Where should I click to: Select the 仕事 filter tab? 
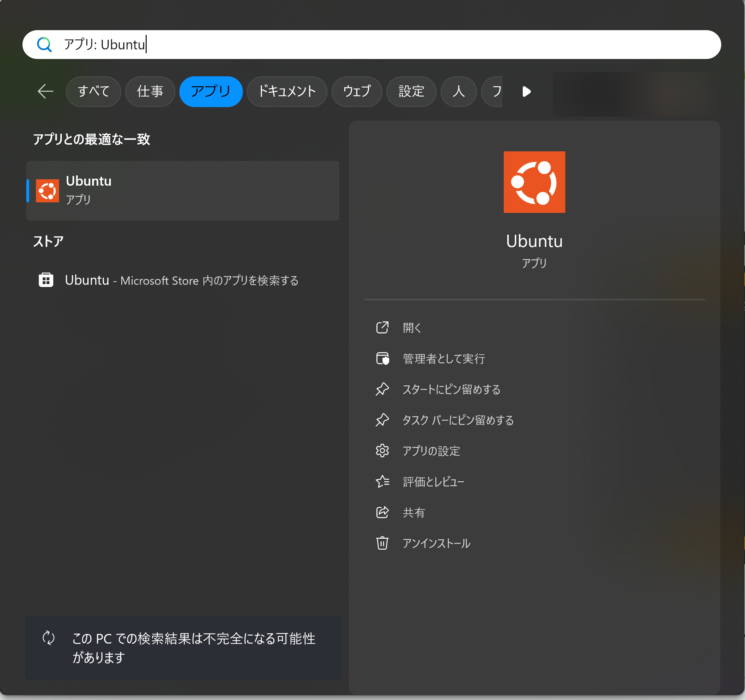[x=150, y=91]
